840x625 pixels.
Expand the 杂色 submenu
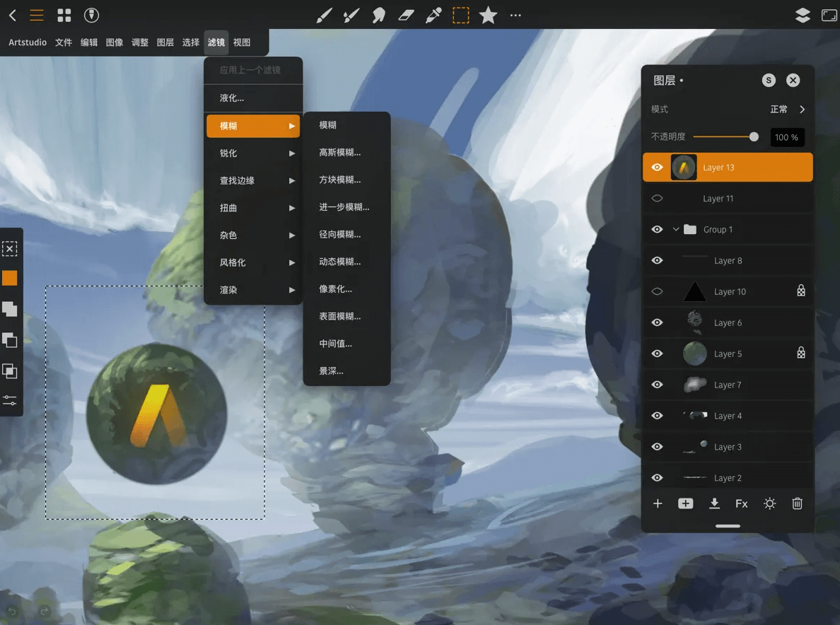pos(253,235)
